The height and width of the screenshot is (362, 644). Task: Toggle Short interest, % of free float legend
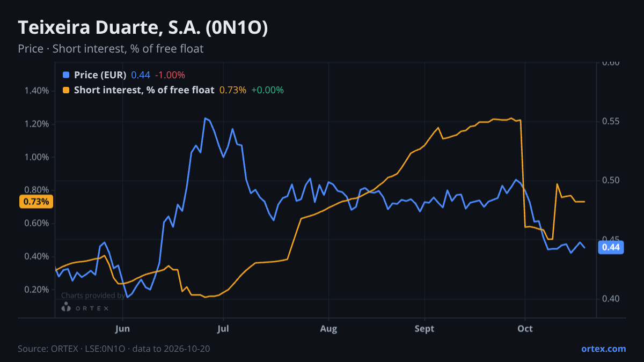coord(144,90)
